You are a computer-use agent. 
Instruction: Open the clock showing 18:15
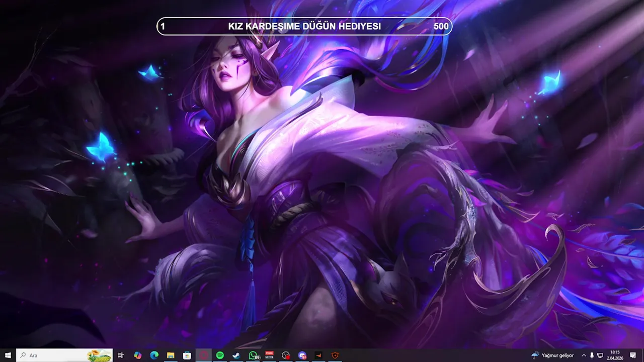[x=615, y=355]
